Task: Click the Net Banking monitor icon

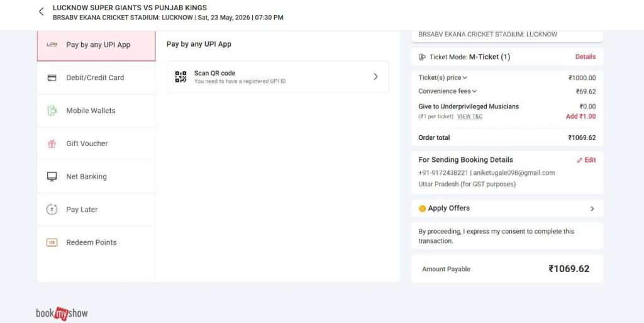Action: 52,176
